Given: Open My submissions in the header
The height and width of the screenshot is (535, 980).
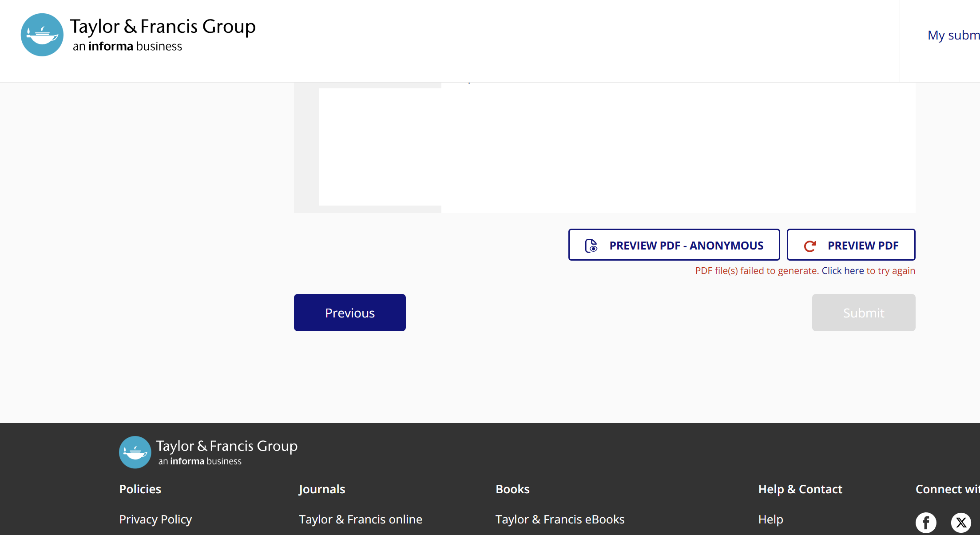Looking at the screenshot, I should pos(953,35).
